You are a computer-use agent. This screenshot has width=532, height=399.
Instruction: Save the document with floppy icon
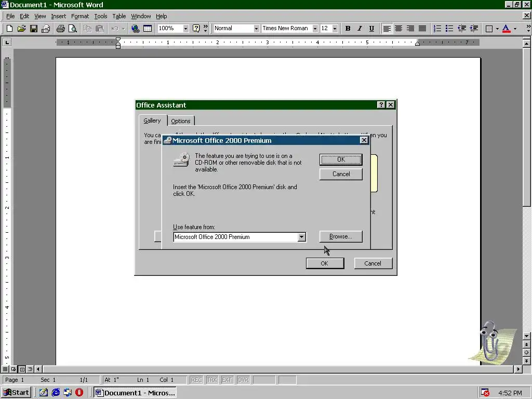[34, 29]
